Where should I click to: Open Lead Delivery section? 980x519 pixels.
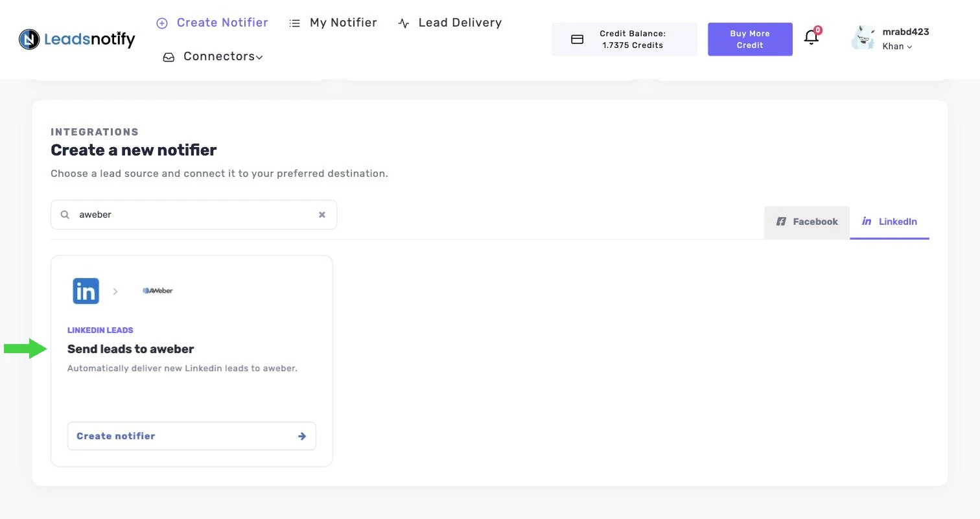click(450, 23)
